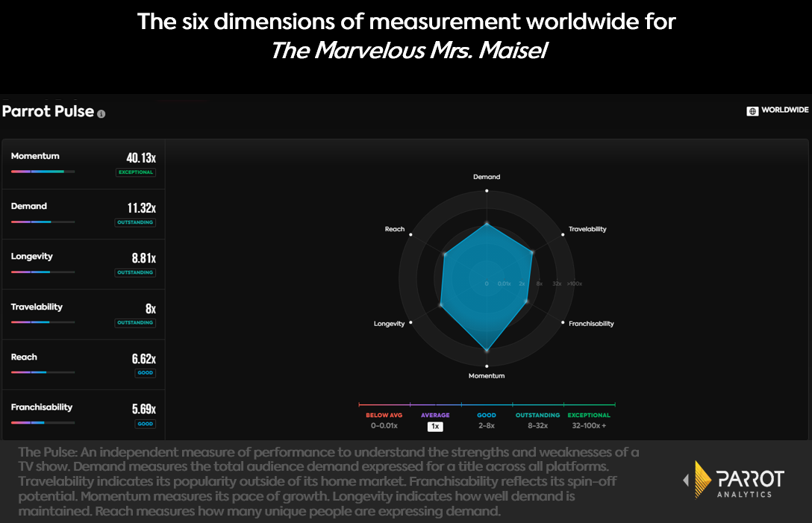
Task: Click the 8–32x range in the legend
Action: click(538, 426)
